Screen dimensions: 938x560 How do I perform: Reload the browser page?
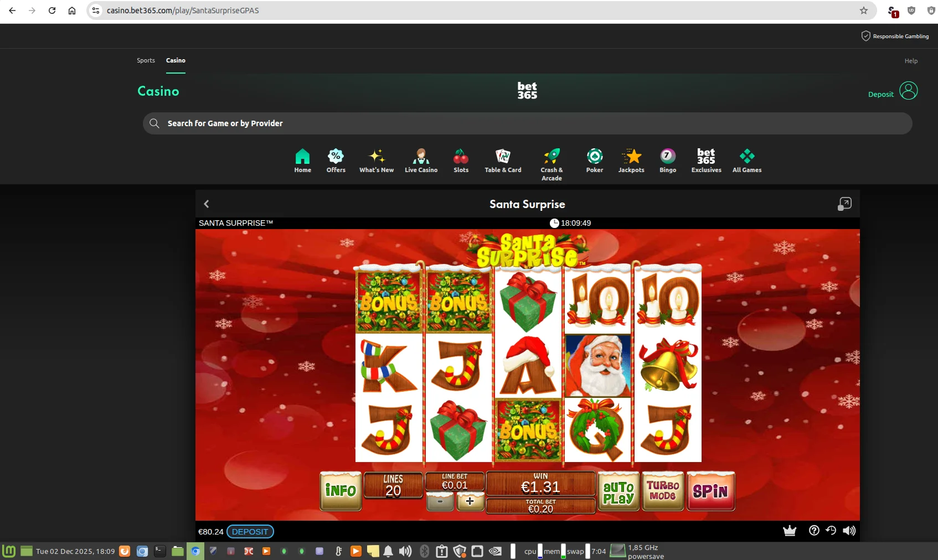52,11
